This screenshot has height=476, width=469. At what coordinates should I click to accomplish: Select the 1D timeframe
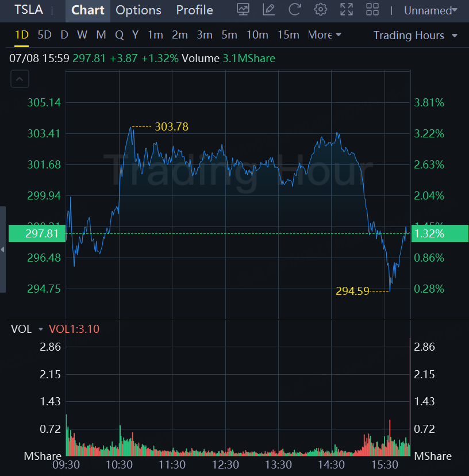21,35
